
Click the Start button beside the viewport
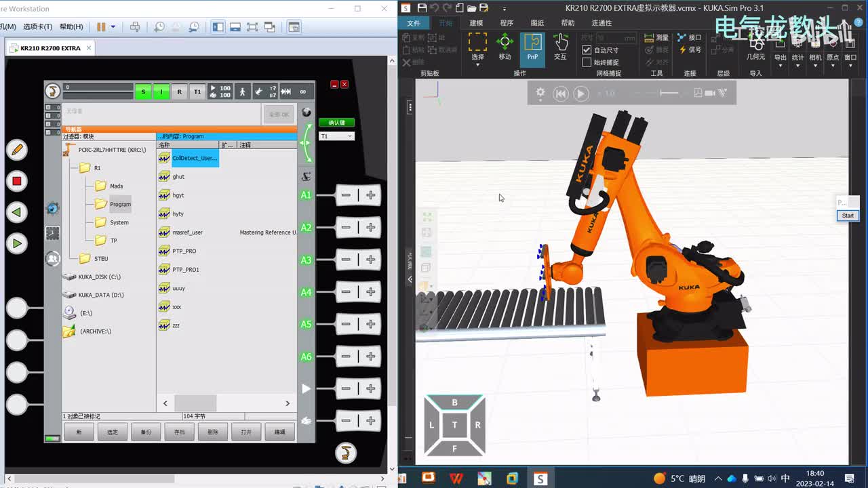click(848, 216)
